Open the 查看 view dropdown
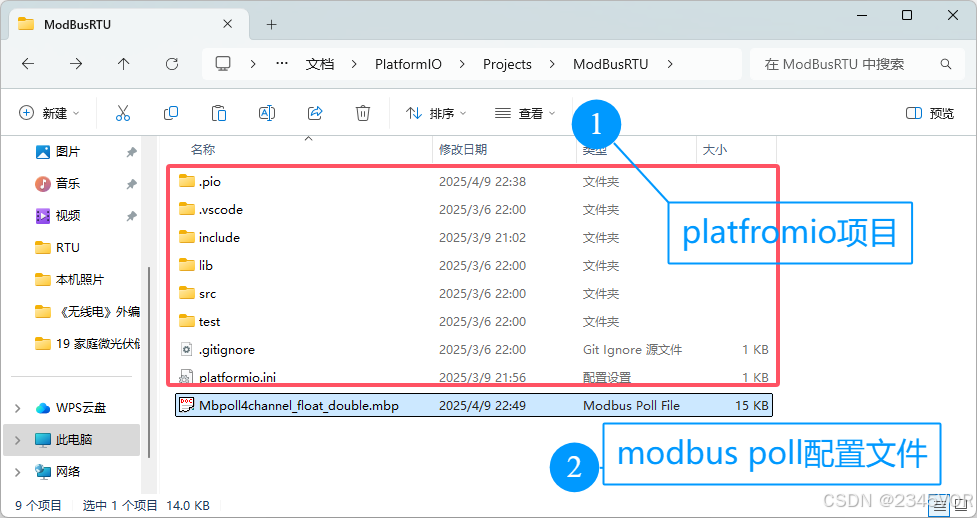The height and width of the screenshot is (518, 977). pyautogui.click(x=525, y=113)
